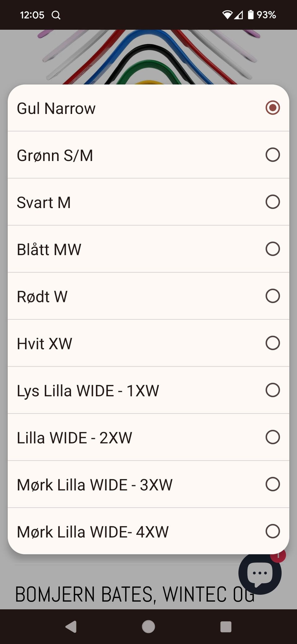
Task: Pick the Hvit XW option
Action: pos(148,343)
